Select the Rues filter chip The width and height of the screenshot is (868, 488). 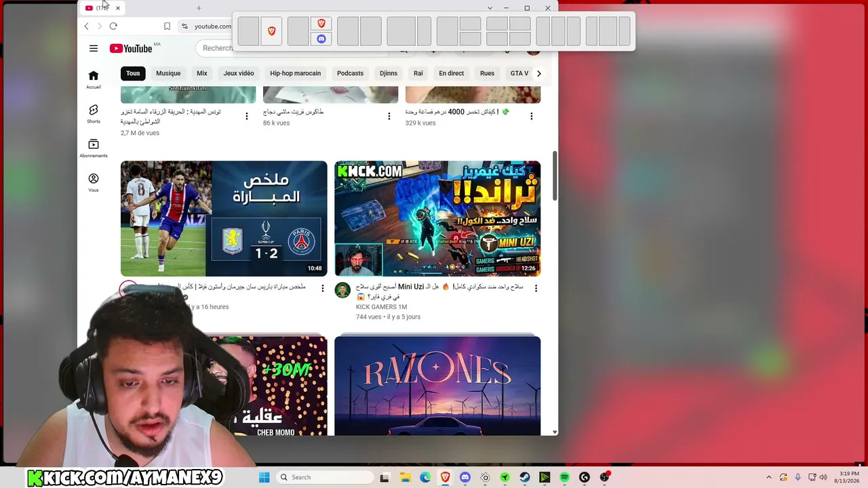(488, 73)
